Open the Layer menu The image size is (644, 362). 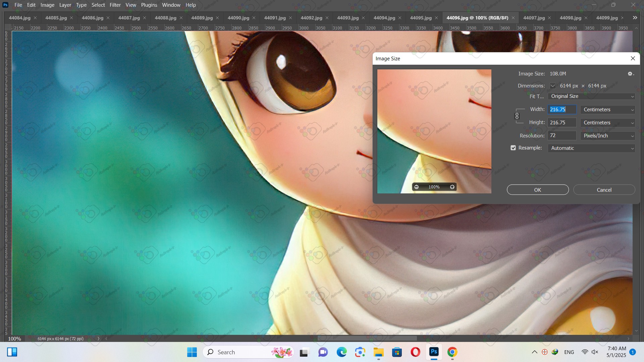click(x=65, y=5)
